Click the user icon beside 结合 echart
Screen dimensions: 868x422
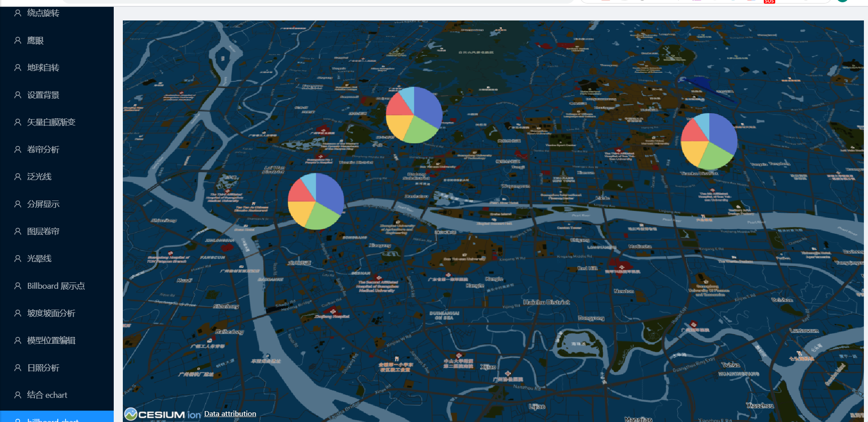pyautogui.click(x=18, y=395)
